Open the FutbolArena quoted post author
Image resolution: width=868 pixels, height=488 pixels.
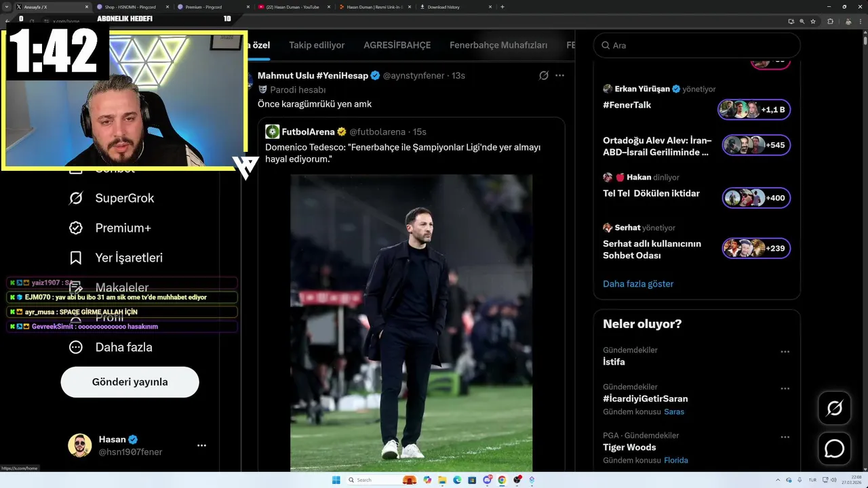pos(308,131)
